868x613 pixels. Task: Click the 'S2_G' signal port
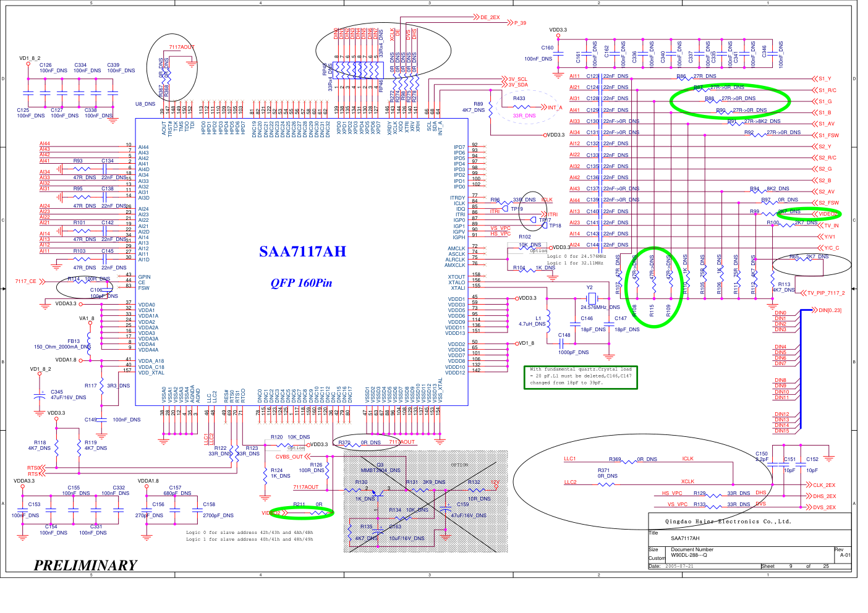[825, 169]
